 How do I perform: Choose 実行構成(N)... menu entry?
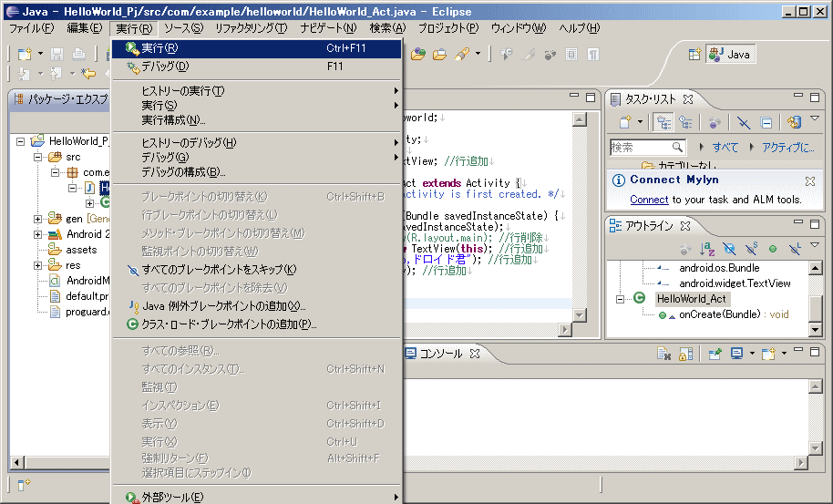coord(257,120)
